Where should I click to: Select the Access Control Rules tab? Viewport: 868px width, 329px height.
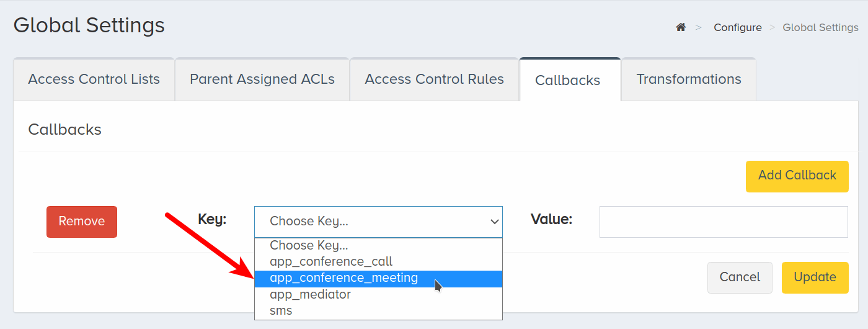[434, 79]
